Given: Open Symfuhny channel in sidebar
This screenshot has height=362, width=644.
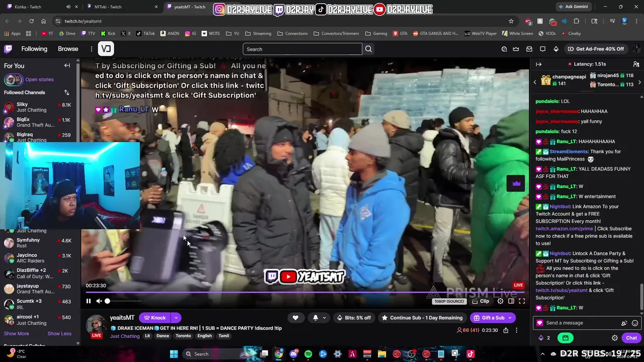Looking at the screenshot, I should (39, 243).
